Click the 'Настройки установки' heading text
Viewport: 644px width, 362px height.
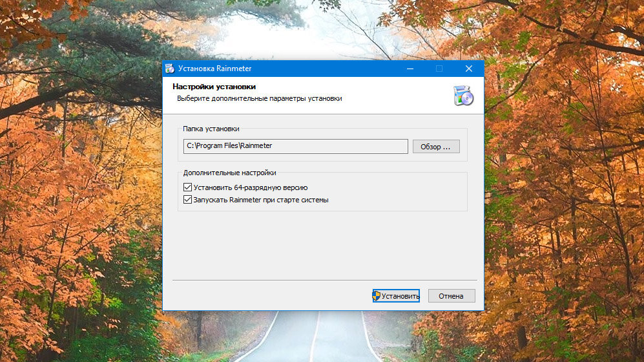(214, 87)
